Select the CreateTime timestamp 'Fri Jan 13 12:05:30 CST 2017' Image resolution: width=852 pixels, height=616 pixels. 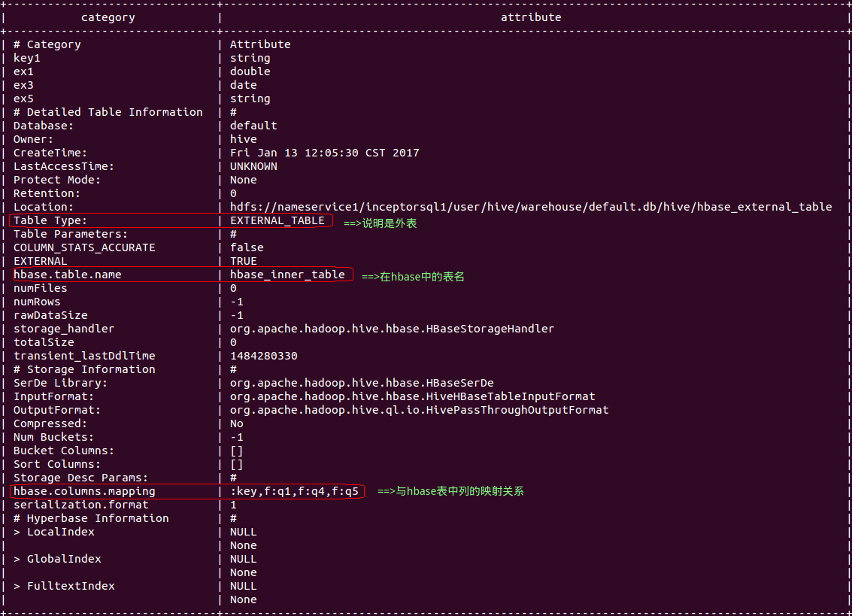(324, 153)
